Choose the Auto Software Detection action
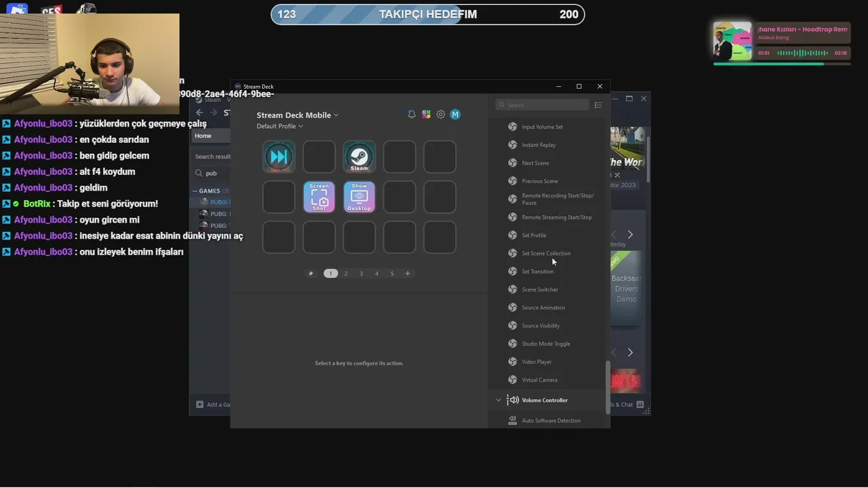868x488 pixels. coord(550,420)
